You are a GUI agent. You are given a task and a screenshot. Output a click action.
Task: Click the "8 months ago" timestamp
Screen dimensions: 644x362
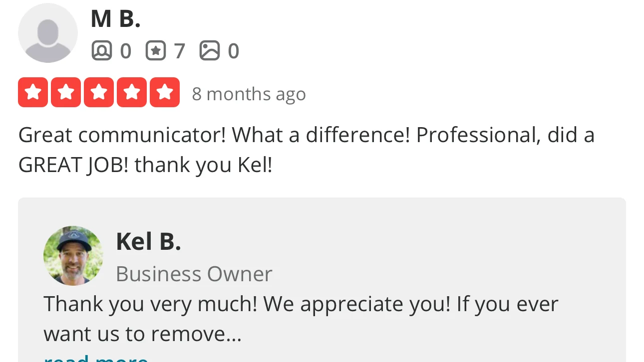(249, 94)
